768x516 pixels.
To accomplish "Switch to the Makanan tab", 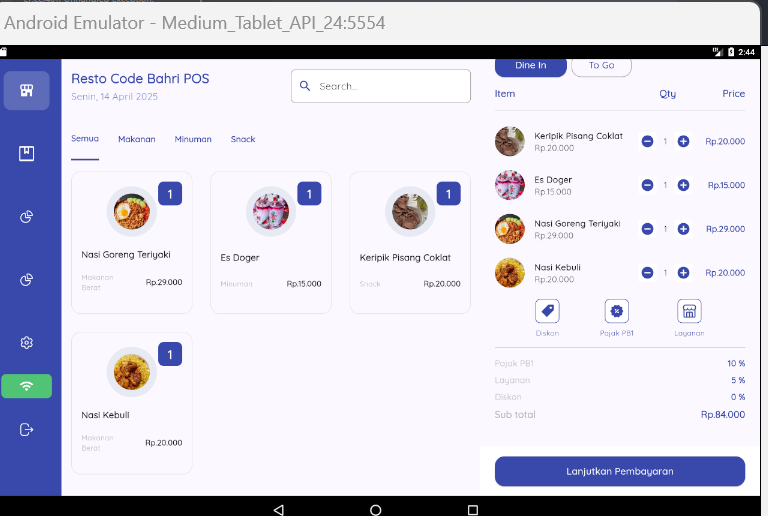I will pos(136,140).
